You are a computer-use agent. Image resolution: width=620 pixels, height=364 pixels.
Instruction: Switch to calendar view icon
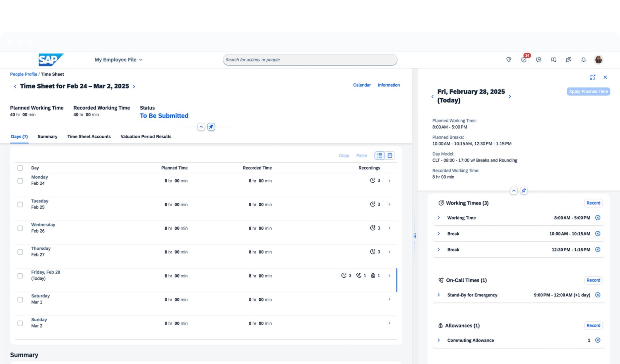coord(390,155)
